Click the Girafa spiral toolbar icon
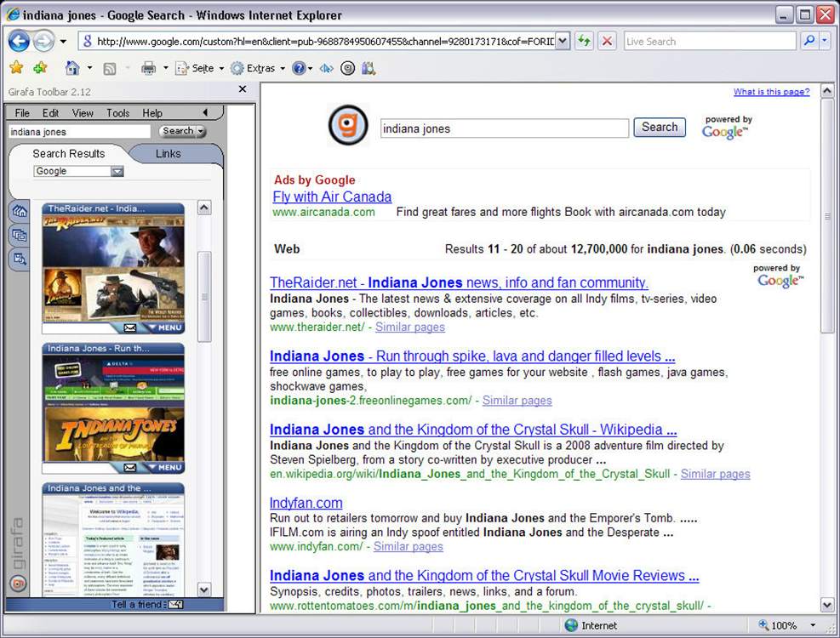The height and width of the screenshot is (638, 840). (x=348, y=68)
